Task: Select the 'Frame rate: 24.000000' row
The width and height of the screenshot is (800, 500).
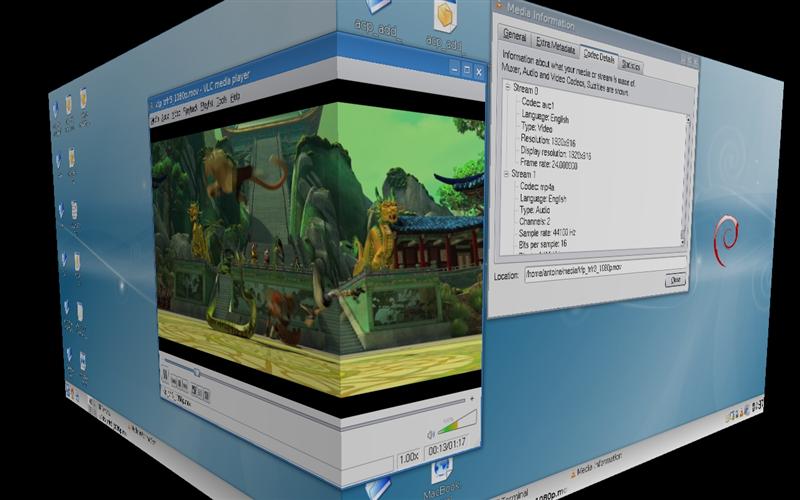Action: click(x=548, y=164)
